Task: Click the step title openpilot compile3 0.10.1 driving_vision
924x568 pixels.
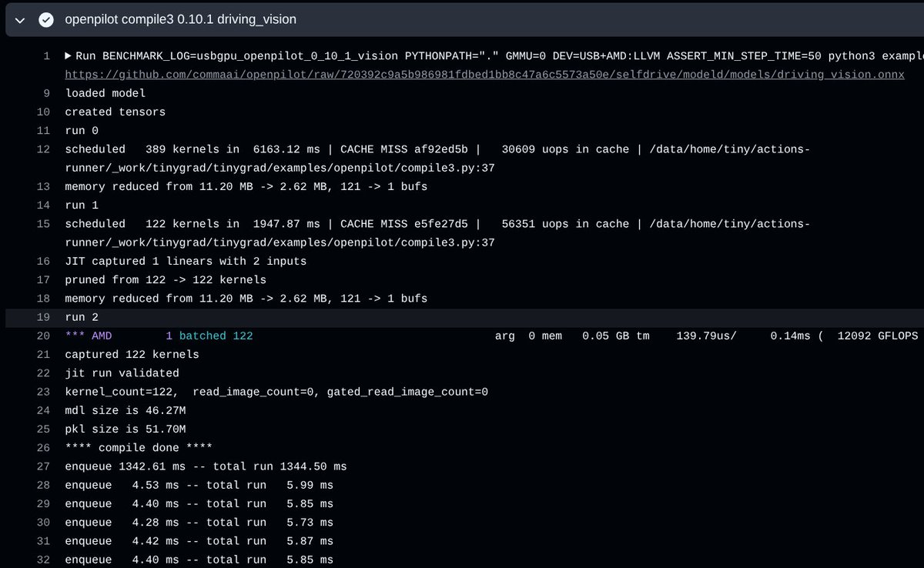Action: (180, 19)
